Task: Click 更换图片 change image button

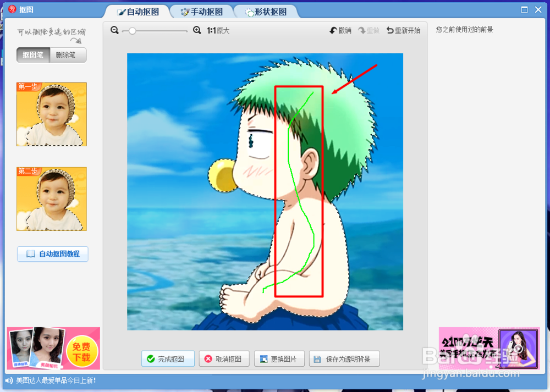Action: coord(279,358)
